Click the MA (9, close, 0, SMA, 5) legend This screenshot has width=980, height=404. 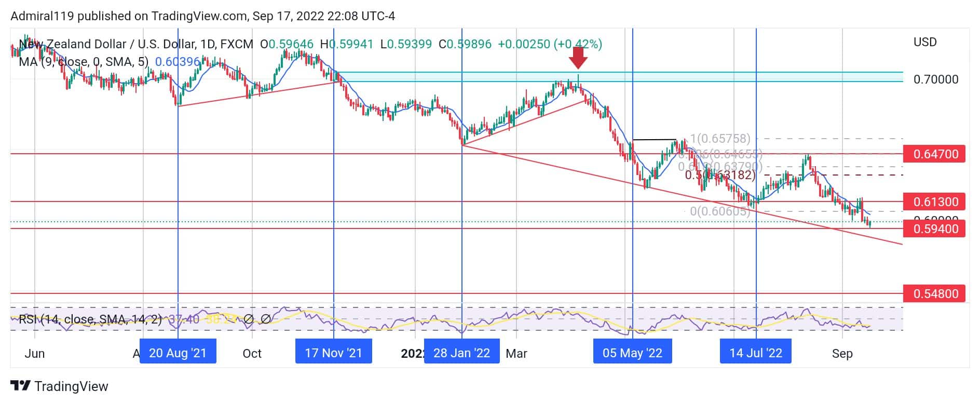click(x=84, y=62)
